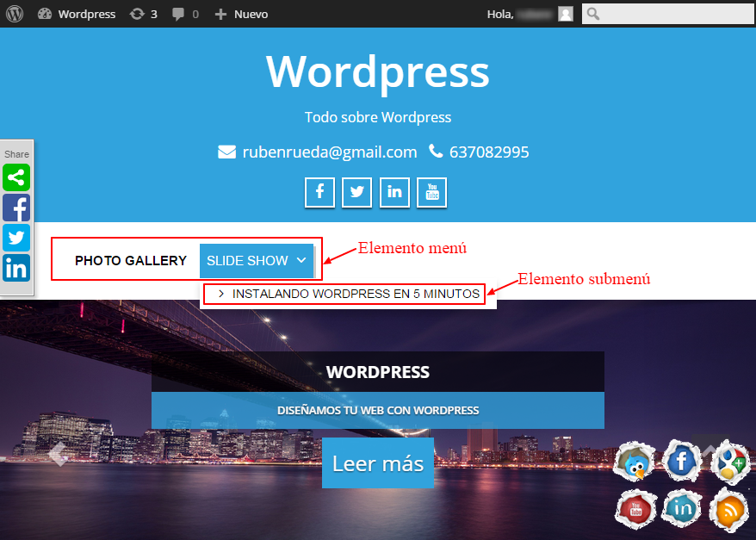The width and height of the screenshot is (756, 540).
Task: Click the envelope email icon
Action: [x=226, y=152]
